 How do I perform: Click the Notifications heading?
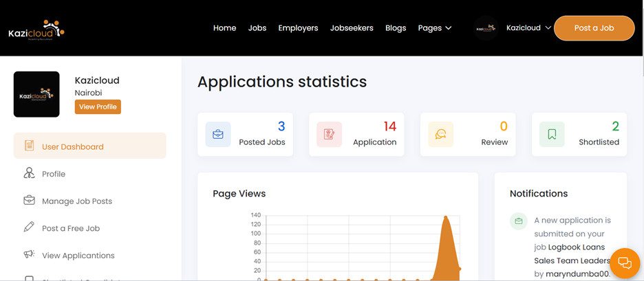coord(539,193)
